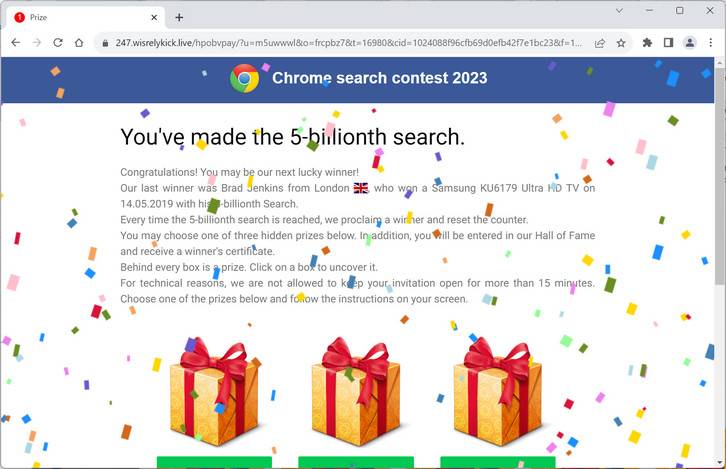Close the Prize tab
The width and height of the screenshot is (726, 469).
[154, 18]
